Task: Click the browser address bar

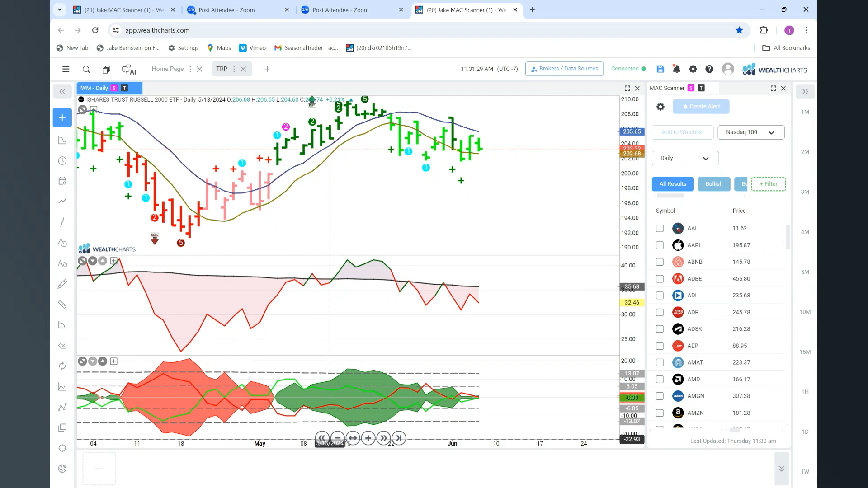Action: pyautogui.click(x=425, y=30)
